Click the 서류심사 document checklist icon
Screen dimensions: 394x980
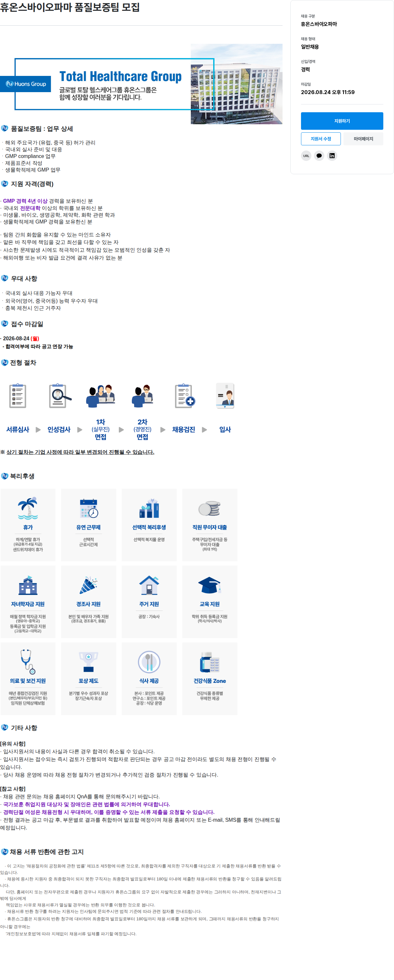click(x=17, y=396)
